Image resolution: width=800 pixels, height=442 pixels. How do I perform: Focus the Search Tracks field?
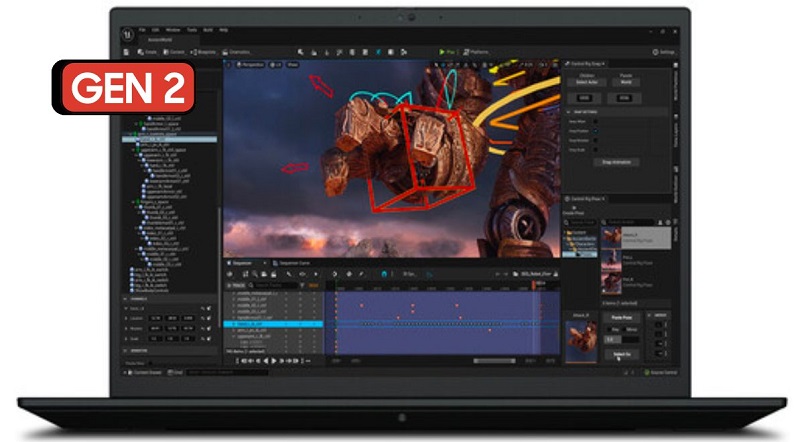click(x=274, y=285)
